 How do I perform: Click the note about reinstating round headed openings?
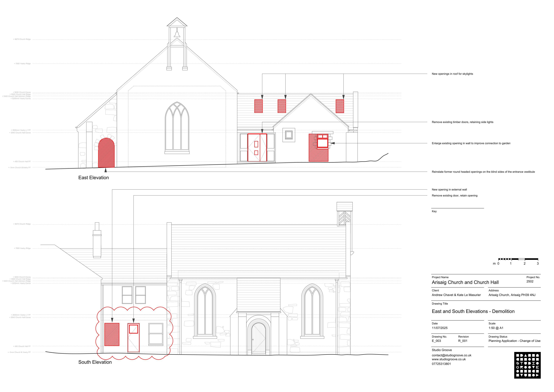pyautogui.click(x=483, y=172)
